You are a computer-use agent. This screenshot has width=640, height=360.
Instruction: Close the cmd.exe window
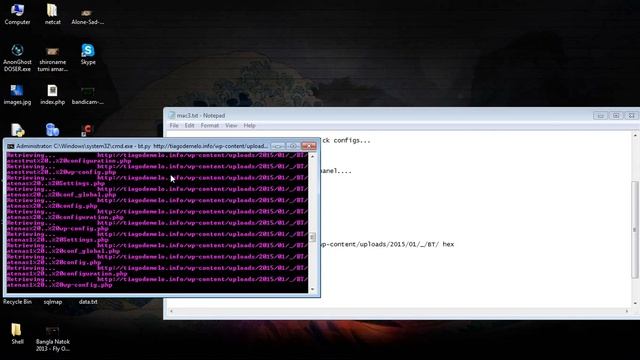tap(309, 146)
